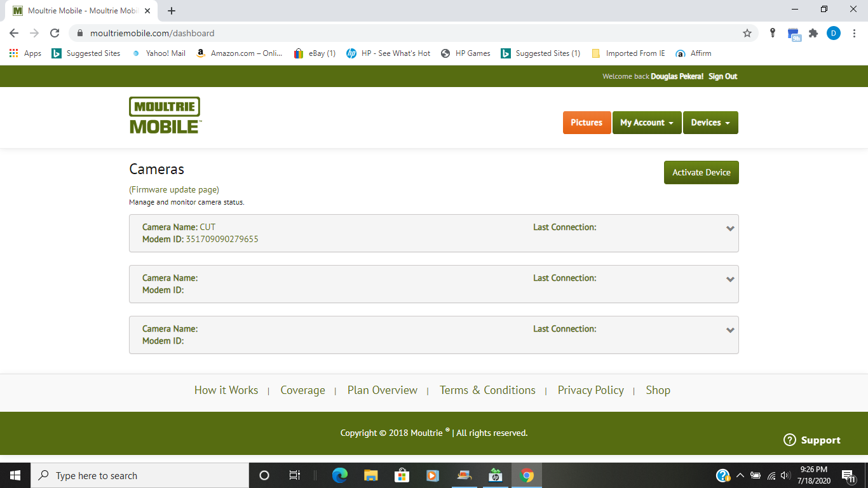Open the HP taskbar app icon
868x488 pixels.
[x=495, y=475]
